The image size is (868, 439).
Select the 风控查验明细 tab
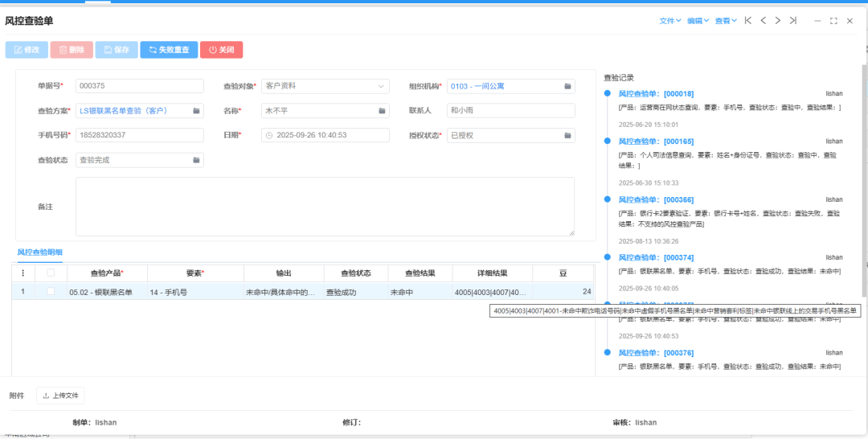click(x=40, y=252)
